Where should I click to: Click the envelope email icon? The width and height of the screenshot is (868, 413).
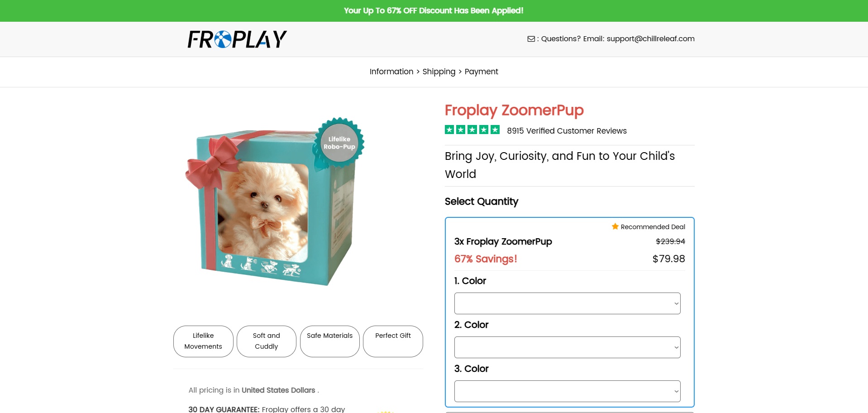[531, 39]
